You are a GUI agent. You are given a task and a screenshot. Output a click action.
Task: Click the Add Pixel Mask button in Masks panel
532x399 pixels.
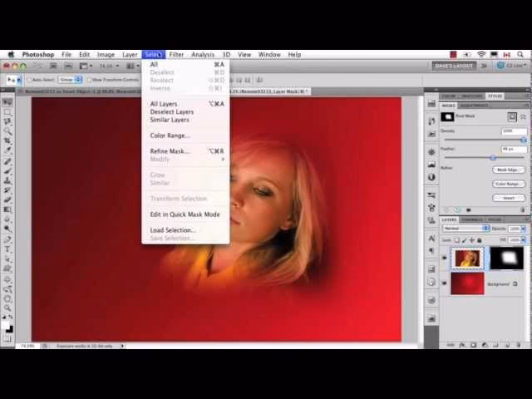pyautogui.click(x=512, y=117)
